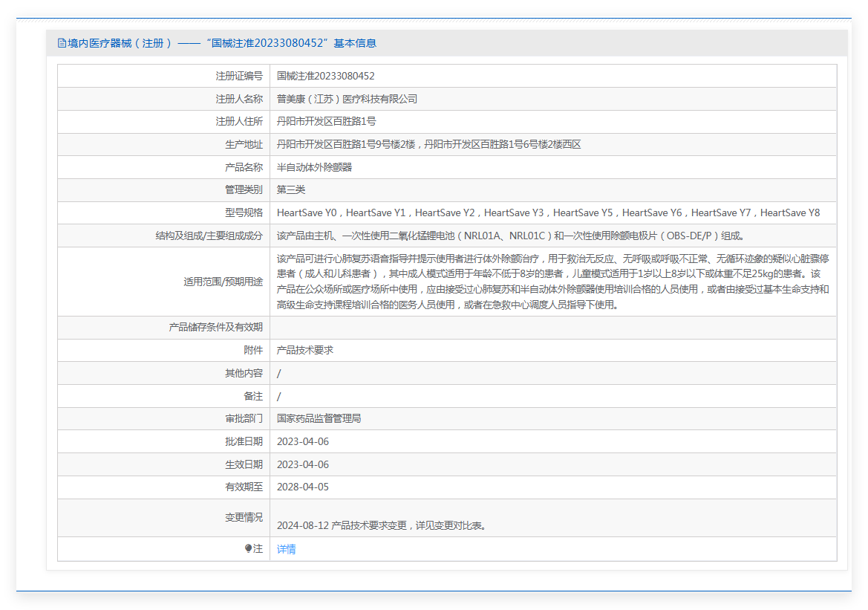Click the 适用范围/预期用途 description paragraph

[552, 282]
